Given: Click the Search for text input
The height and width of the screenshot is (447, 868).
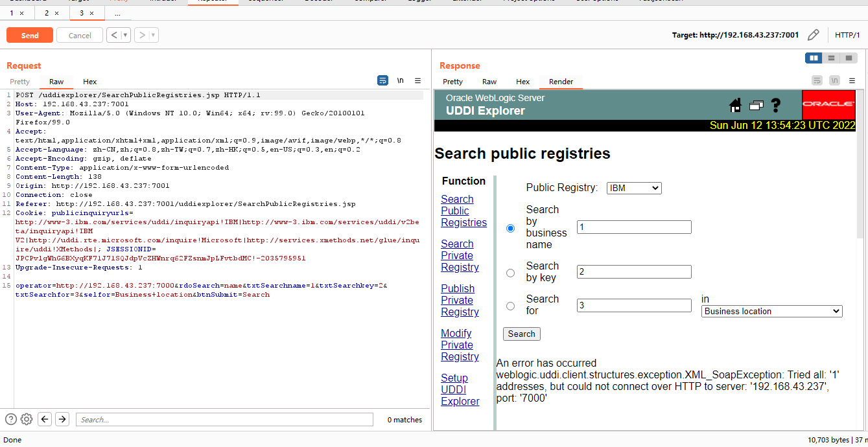Looking at the screenshot, I should [x=634, y=304].
